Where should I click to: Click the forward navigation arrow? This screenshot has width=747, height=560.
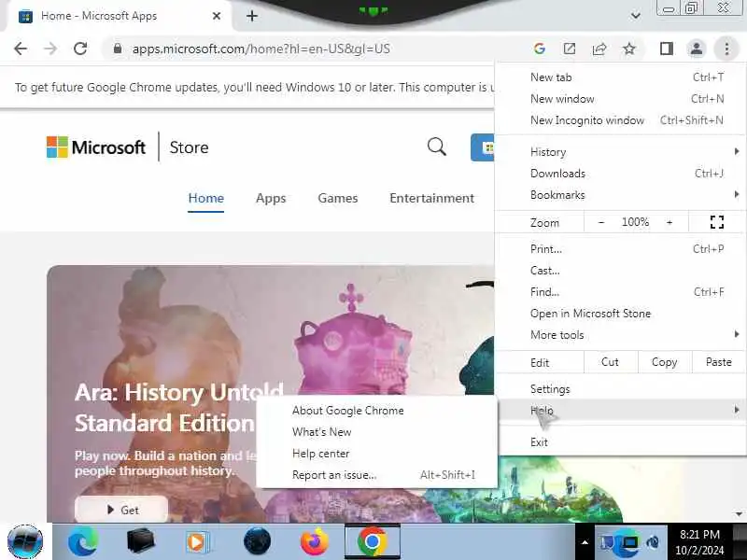(x=50, y=49)
